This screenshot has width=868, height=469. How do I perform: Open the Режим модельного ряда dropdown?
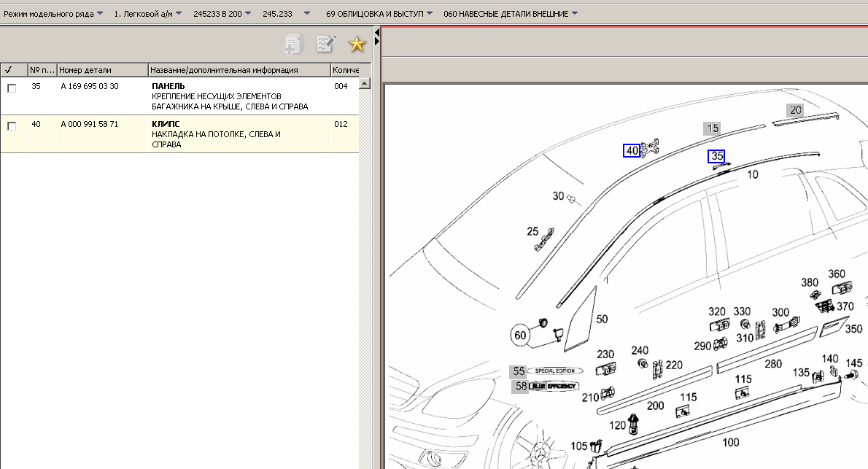[x=53, y=14]
